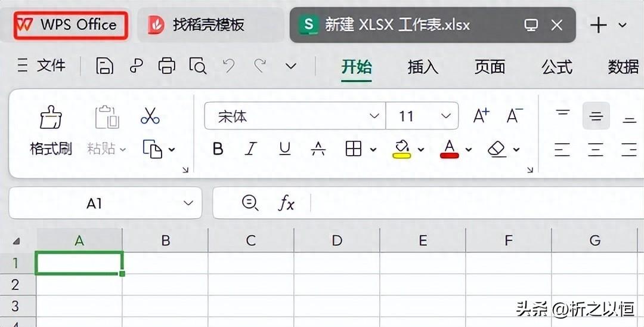
Task: Open the 公式 ribbon tab
Action: coord(556,67)
